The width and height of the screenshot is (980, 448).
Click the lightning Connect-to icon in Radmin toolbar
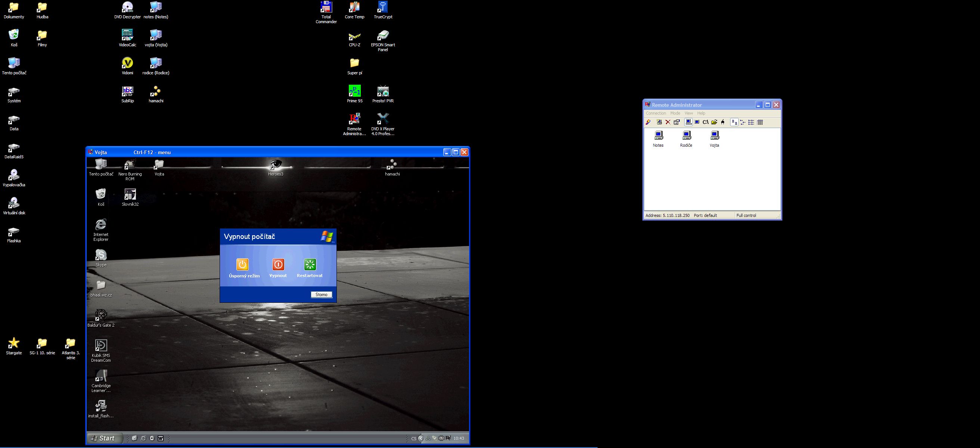[648, 122]
